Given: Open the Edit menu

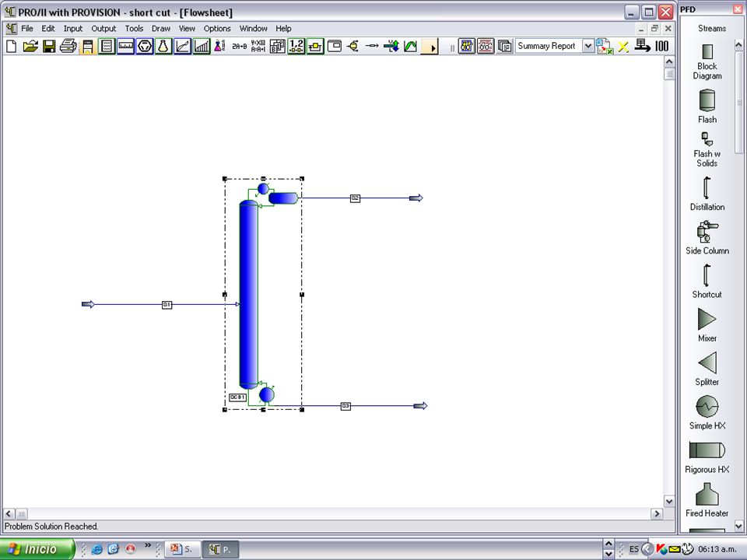Looking at the screenshot, I should [48, 29].
